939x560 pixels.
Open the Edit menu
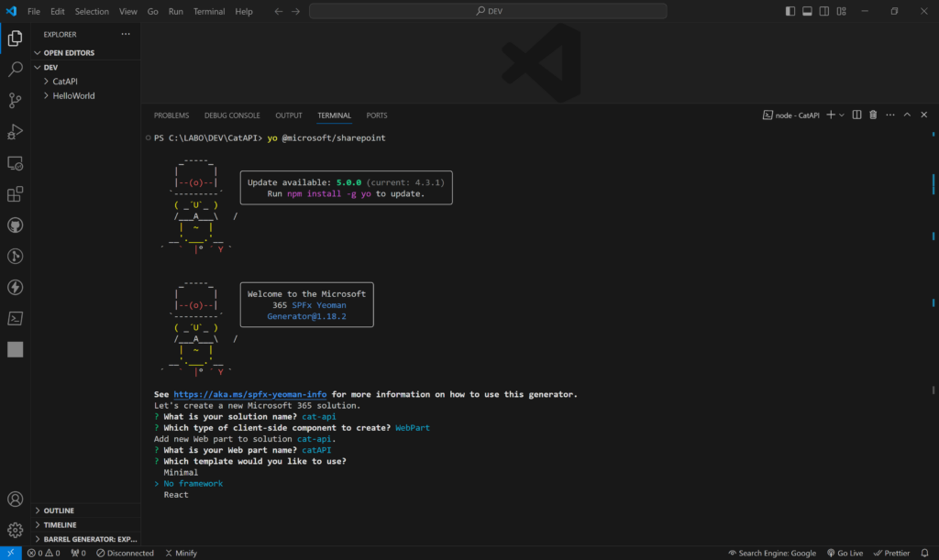[58, 11]
